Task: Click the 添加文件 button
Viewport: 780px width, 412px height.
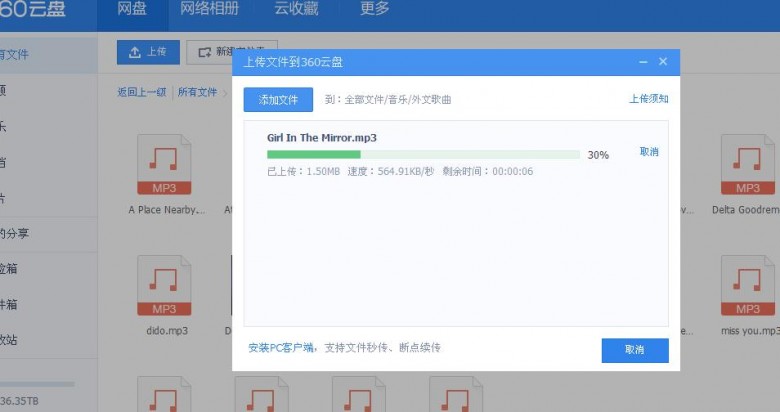Action: [x=278, y=100]
